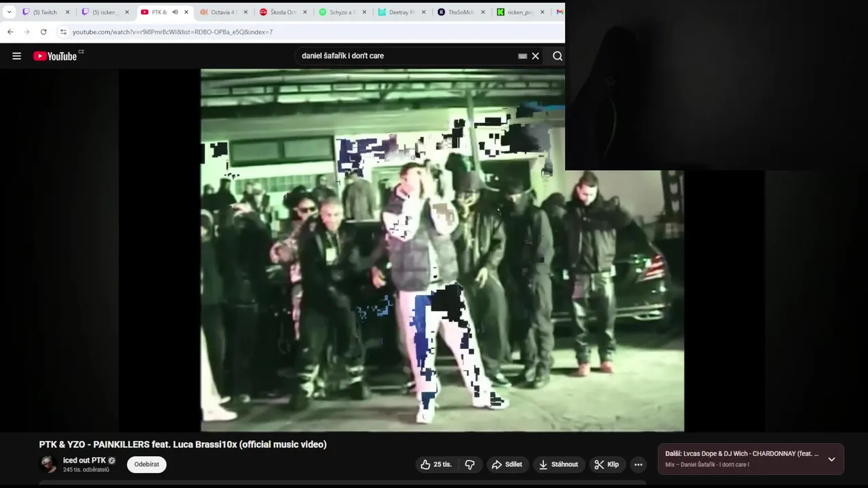Viewport: 868px width, 488px height.
Task: Subscribe with the 'Odebírat' button
Action: [146, 464]
